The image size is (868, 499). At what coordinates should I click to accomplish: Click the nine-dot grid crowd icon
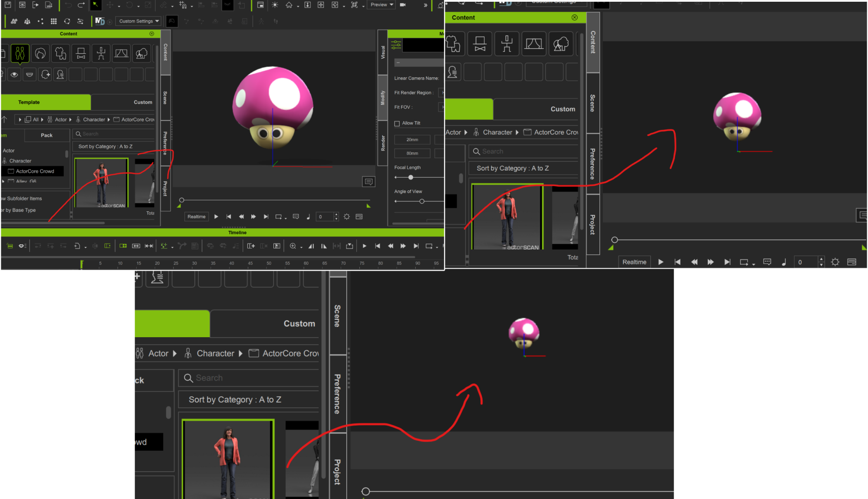(53, 21)
